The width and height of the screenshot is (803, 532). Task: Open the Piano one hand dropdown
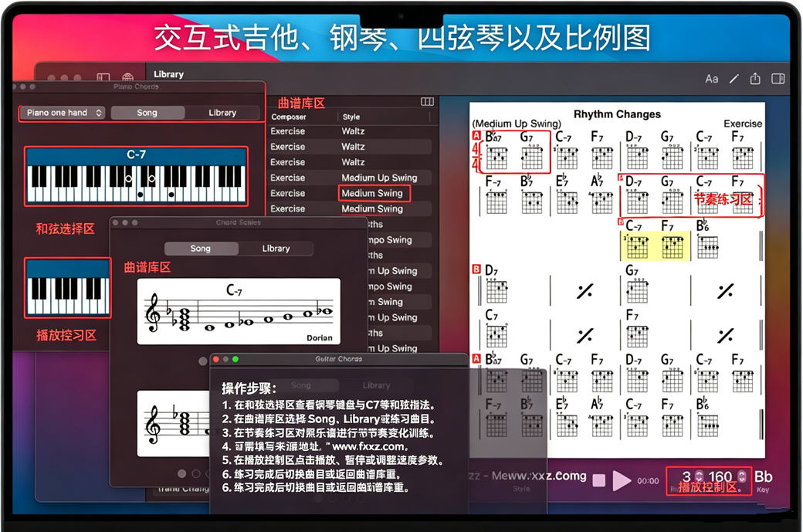(62, 113)
